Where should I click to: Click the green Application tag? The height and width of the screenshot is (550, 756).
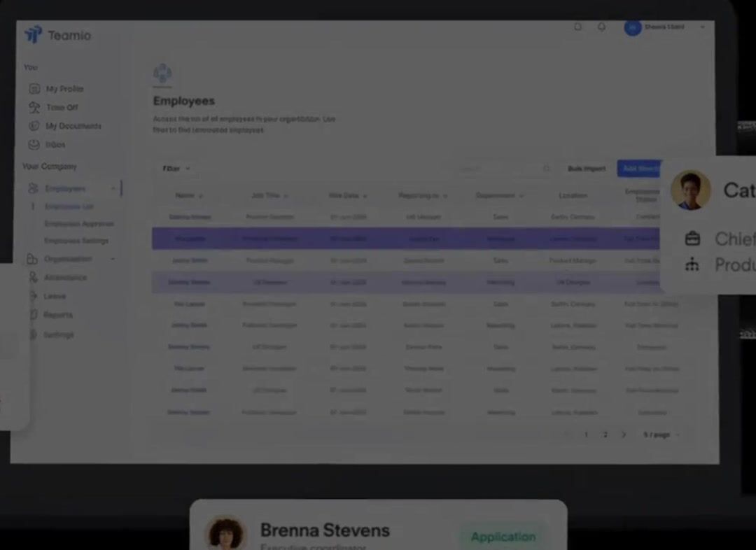pos(503,537)
